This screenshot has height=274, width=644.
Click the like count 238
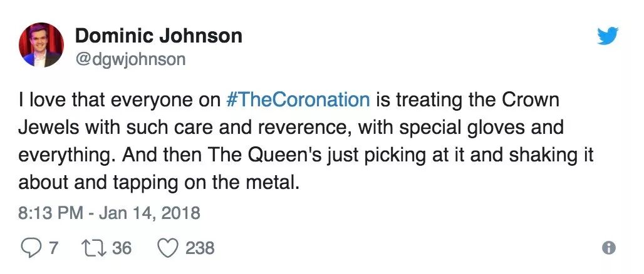(200, 248)
